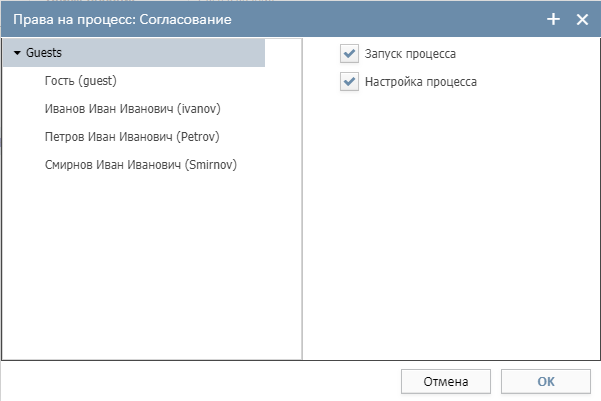Click the footer area left of Отмена

click(199, 381)
